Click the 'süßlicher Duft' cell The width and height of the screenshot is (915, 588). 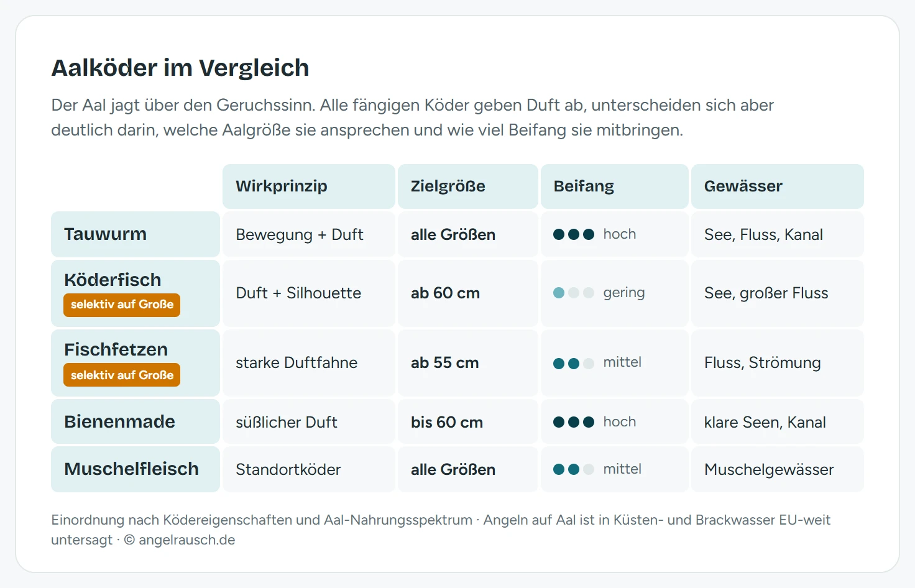point(309,421)
